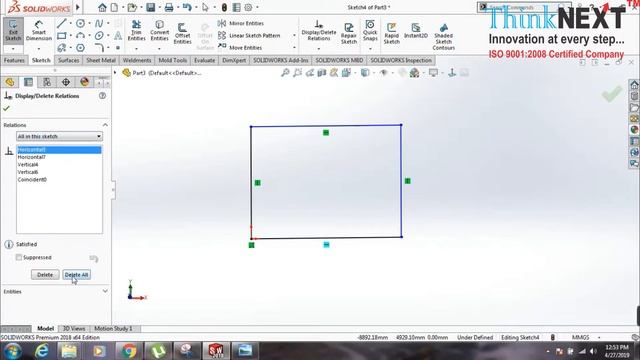Image resolution: width=640 pixels, height=360 pixels.
Task: Select the Polygon sketch tool
Action: 80,48
